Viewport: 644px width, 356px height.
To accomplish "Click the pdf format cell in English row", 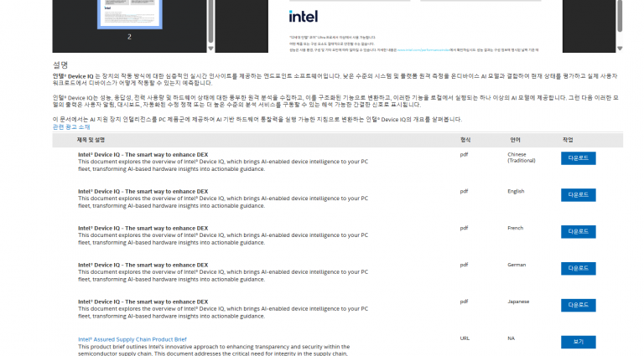I will click(x=464, y=191).
